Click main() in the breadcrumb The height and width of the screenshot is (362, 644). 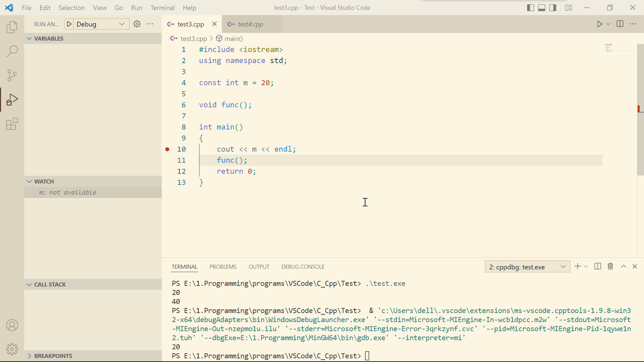coord(234,39)
